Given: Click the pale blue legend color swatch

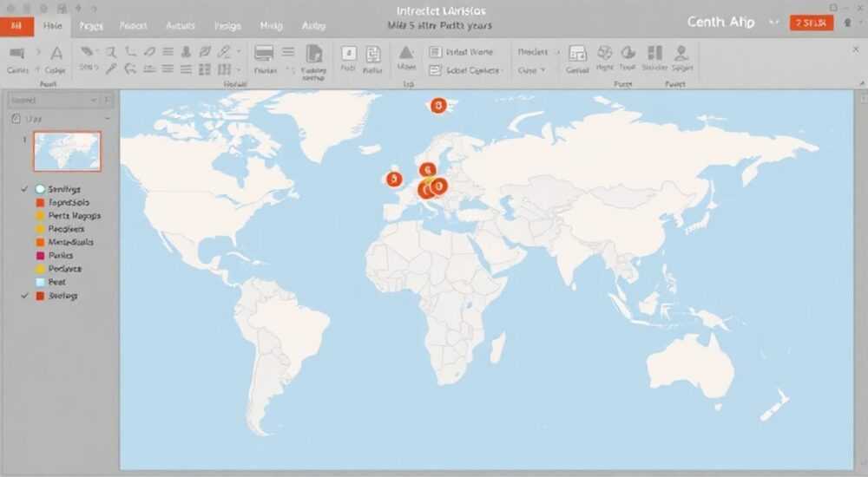Looking at the screenshot, I should tap(40, 283).
